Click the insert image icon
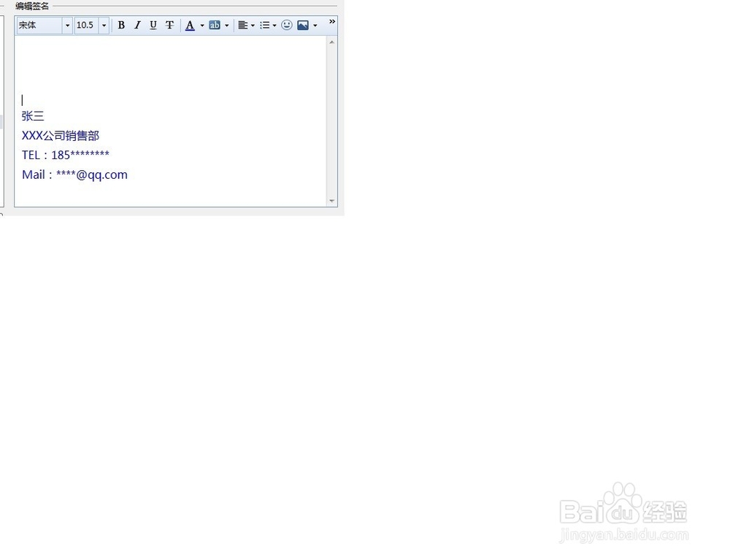730x560 pixels. (x=303, y=25)
